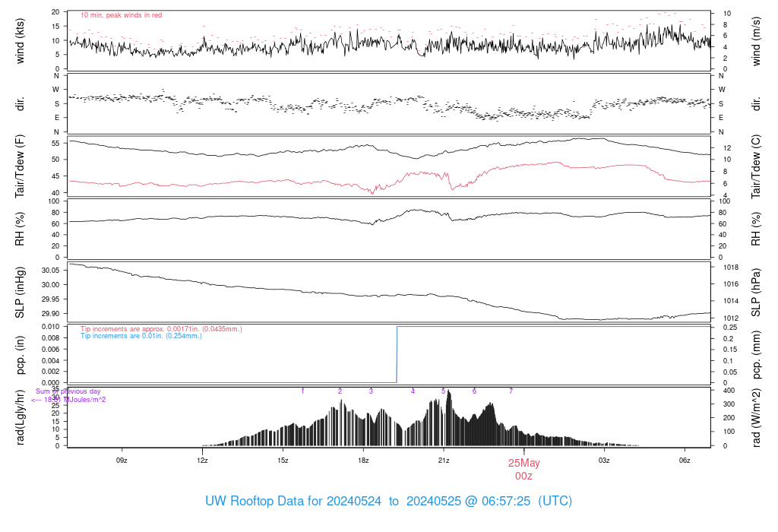Click the '0.004' precipitation tick value
This screenshot has width=778, height=532.
click(x=51, y=361)
